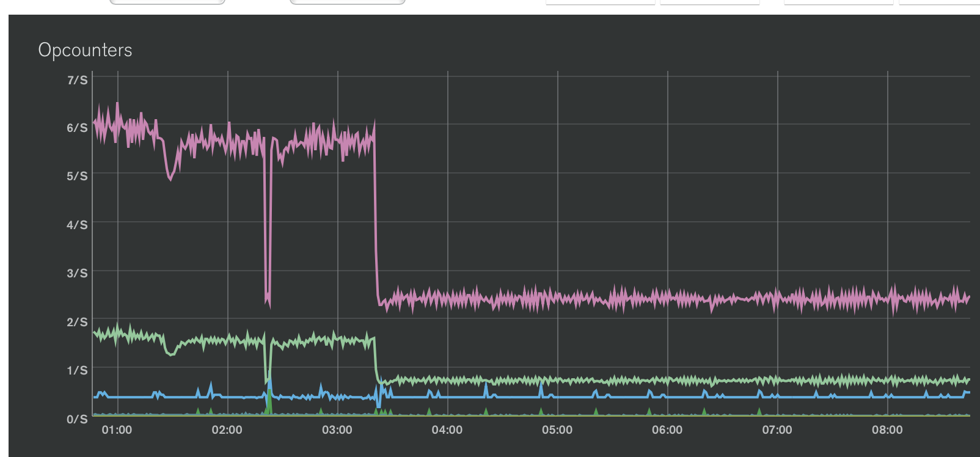The width and height of the screenshot is (980, 457).
Task: Click the 6/S y-axis label
Action: (77, 128)
